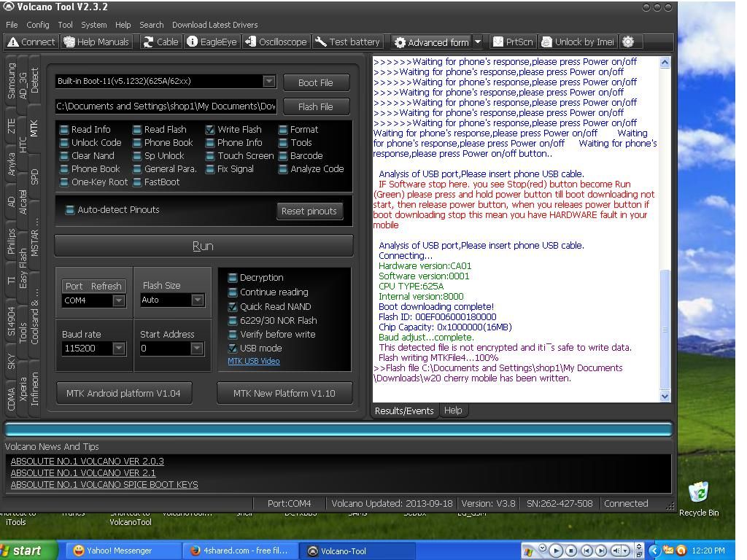
Task: Enable Verify before write
Action: click(233, 335)
